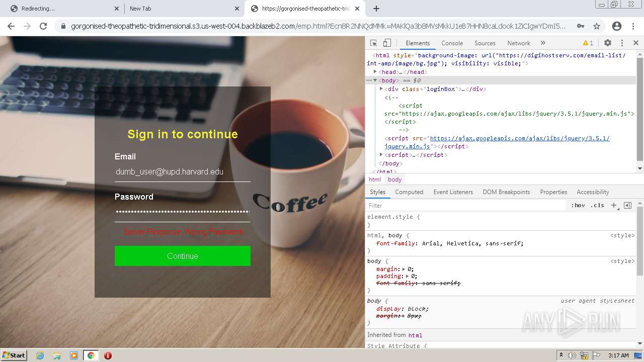Viewport: 644px width, 362px height.
Task: Close the DevTools panel
Action: (x=636, y=43)
